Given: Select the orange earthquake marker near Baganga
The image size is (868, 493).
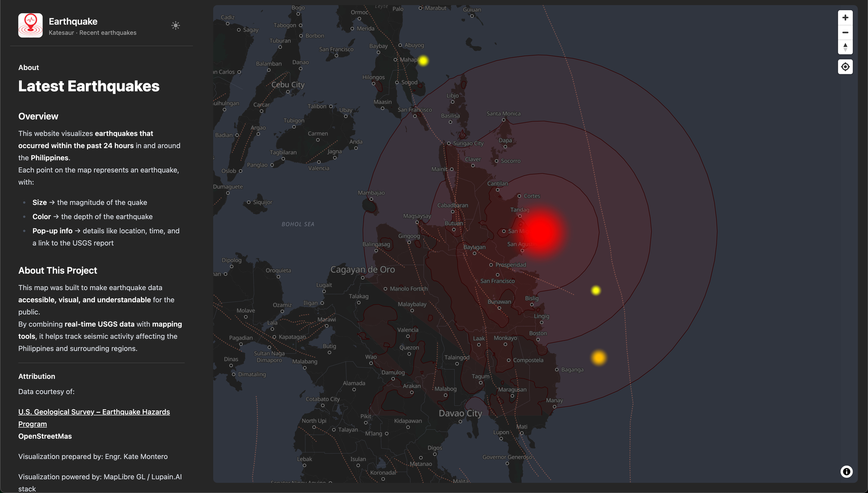Looking at the screenshot, I should click(598, 358).
